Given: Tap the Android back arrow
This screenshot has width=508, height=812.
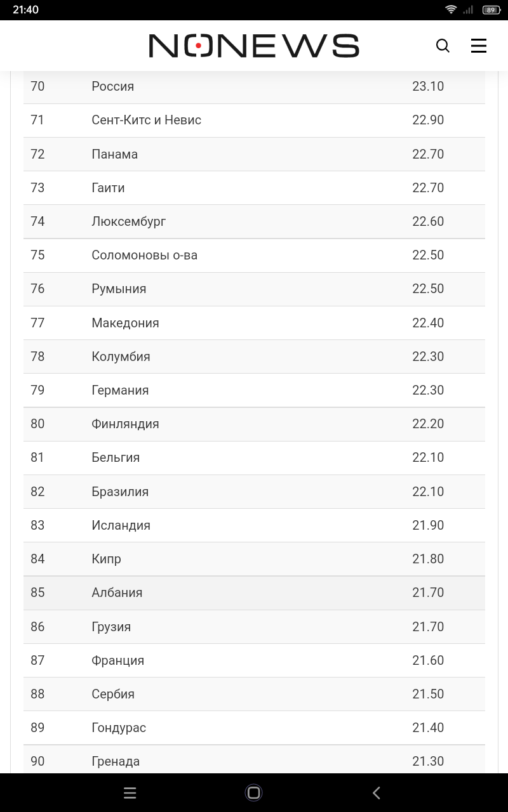Looking at the screenshot, I should point(377,792).
